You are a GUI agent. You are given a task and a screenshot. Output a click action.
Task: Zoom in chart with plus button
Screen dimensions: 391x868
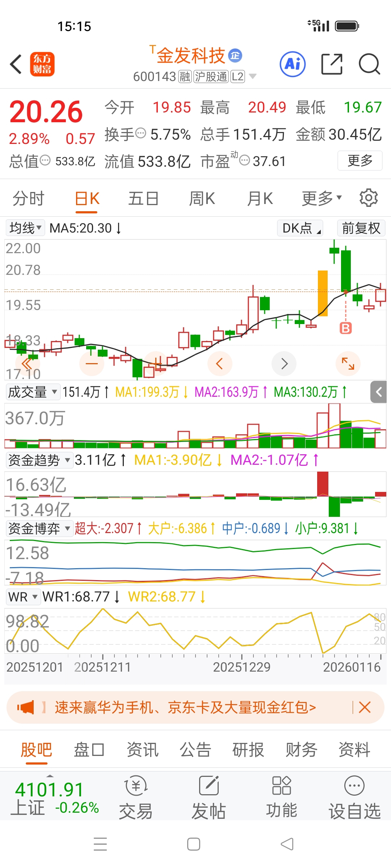(156, 363)
